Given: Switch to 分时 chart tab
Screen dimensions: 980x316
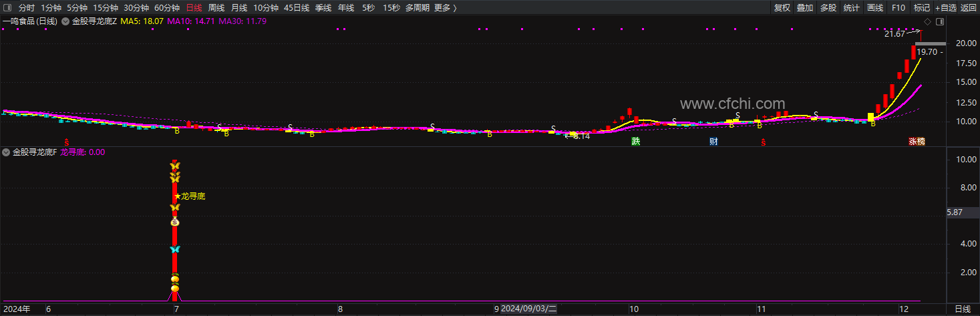Looking at the screenshot, I should tap(27, 8).
